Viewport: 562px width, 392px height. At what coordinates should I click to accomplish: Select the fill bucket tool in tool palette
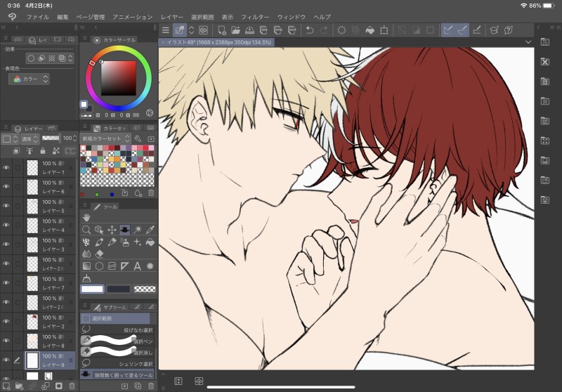click(150, 242)
